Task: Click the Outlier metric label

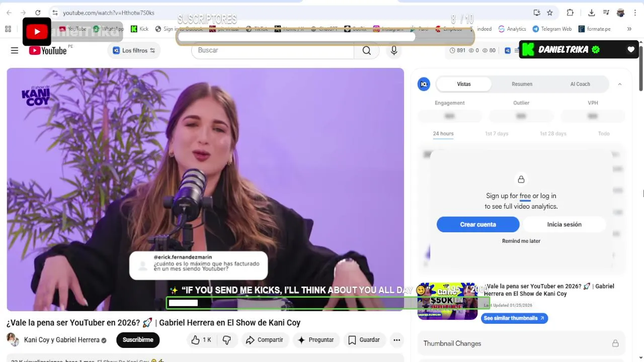Action: click(521, 103)
